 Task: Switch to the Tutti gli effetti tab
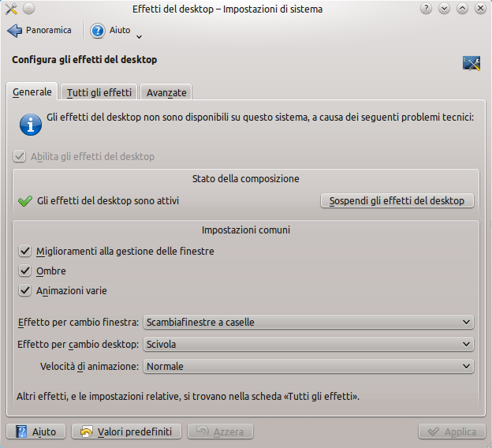point(99,92)
